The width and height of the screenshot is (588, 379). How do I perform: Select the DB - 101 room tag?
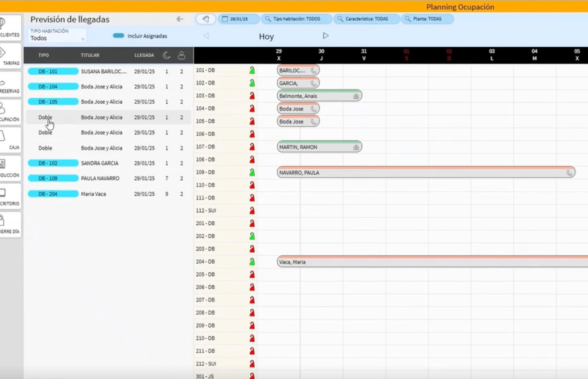click(x=53, y=71)
